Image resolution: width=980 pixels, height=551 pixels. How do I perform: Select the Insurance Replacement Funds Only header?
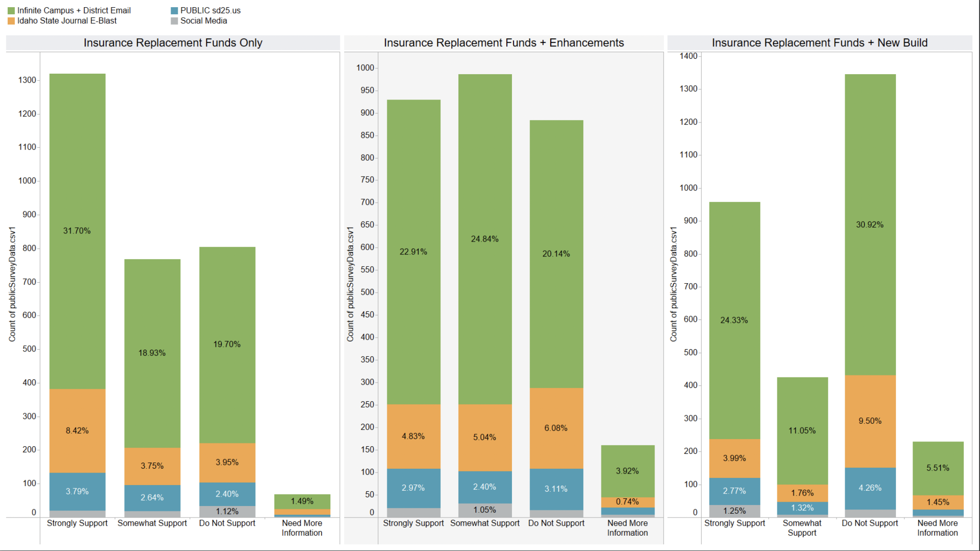(x=173, y=43)
